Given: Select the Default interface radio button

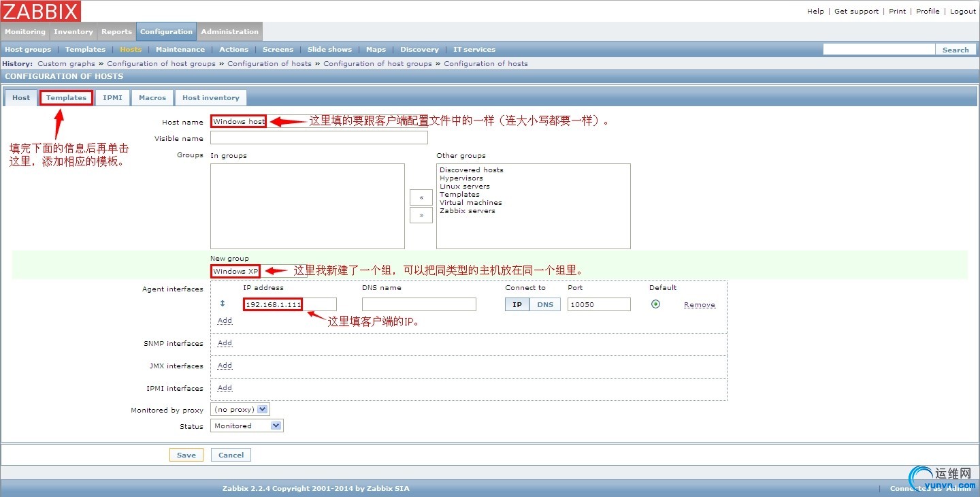Looking at the screenshot, I should point(655,304).
